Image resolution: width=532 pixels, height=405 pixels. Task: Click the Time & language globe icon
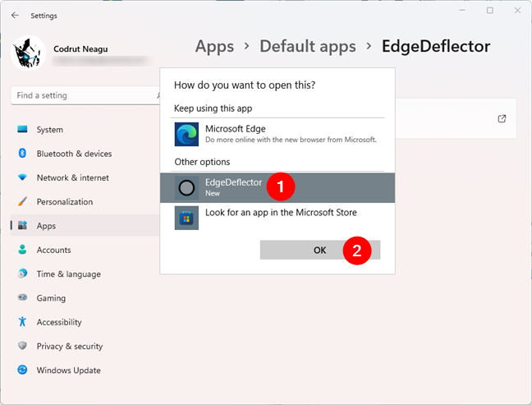pos(22,274)
